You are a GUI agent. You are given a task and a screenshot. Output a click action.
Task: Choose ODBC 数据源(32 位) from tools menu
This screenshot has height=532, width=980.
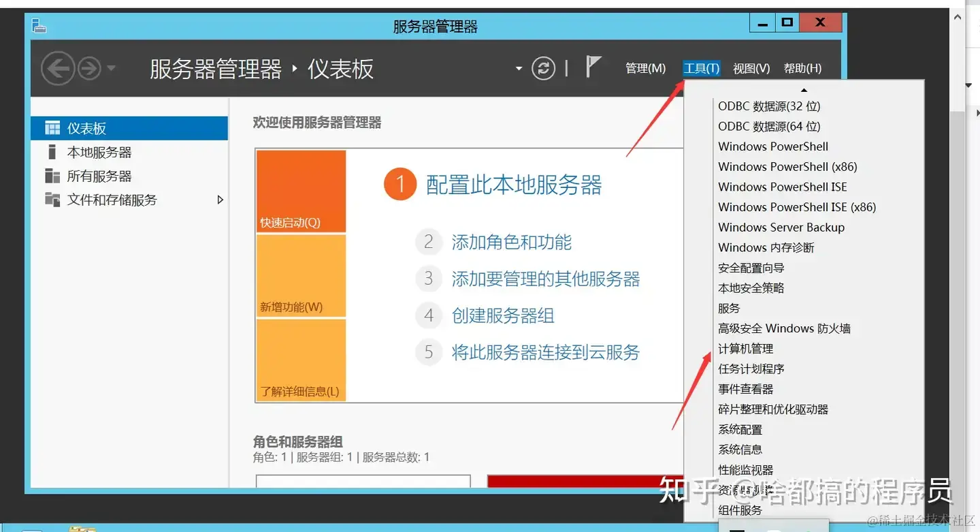[x=769, y=106]
